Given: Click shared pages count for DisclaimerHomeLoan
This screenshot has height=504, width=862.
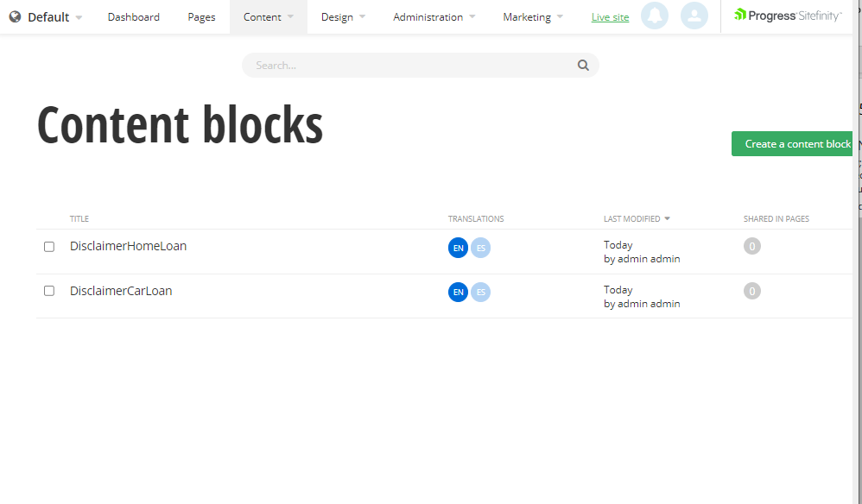Looking at the screenshot, I should pos(752,246).
